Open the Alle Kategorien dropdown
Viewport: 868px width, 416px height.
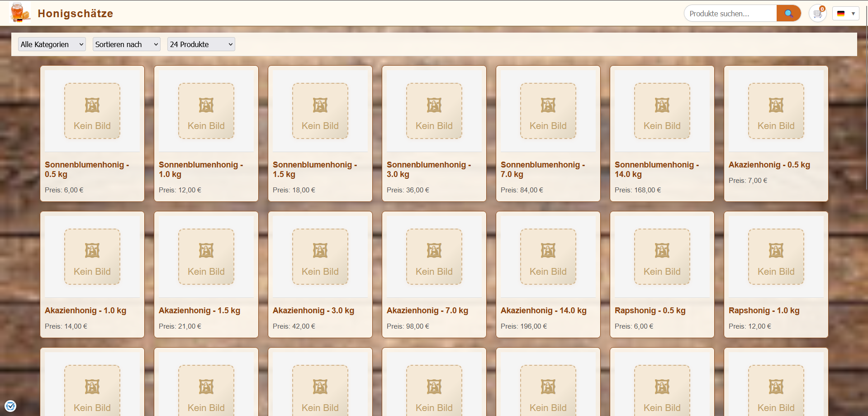click(x=52, y=44)
